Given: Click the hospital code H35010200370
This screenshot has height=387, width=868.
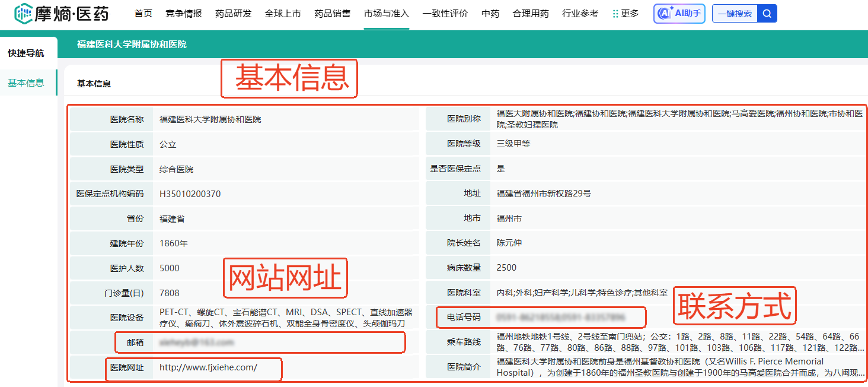Looking at the screenshot, I should point(190,194).
